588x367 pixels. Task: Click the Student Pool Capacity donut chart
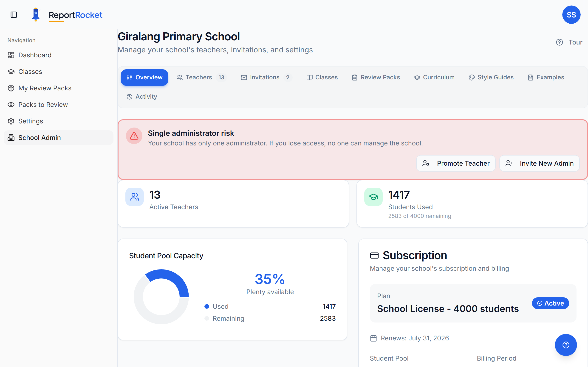coord(161,296)
